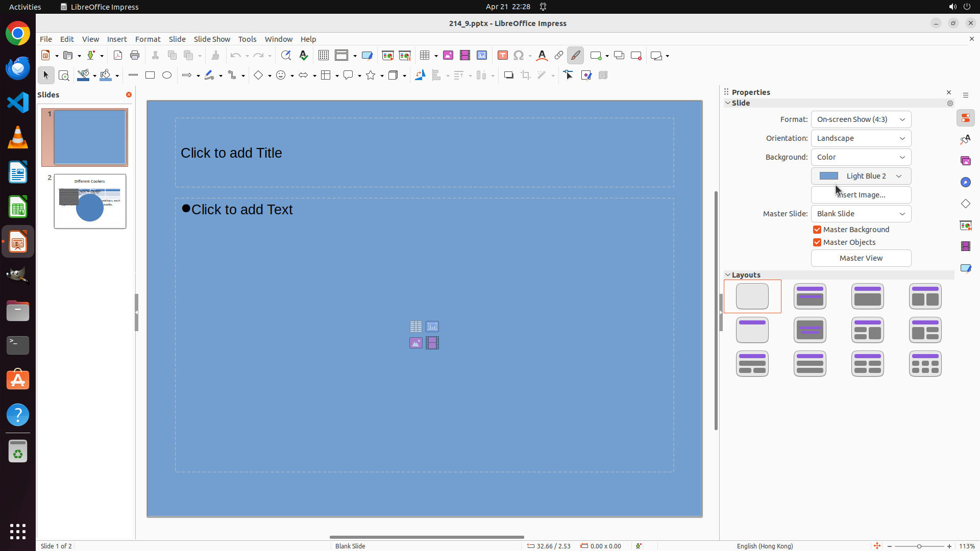
Task: Uncheck the Master Objects checkbox
Action: click(x=817, y=242)
